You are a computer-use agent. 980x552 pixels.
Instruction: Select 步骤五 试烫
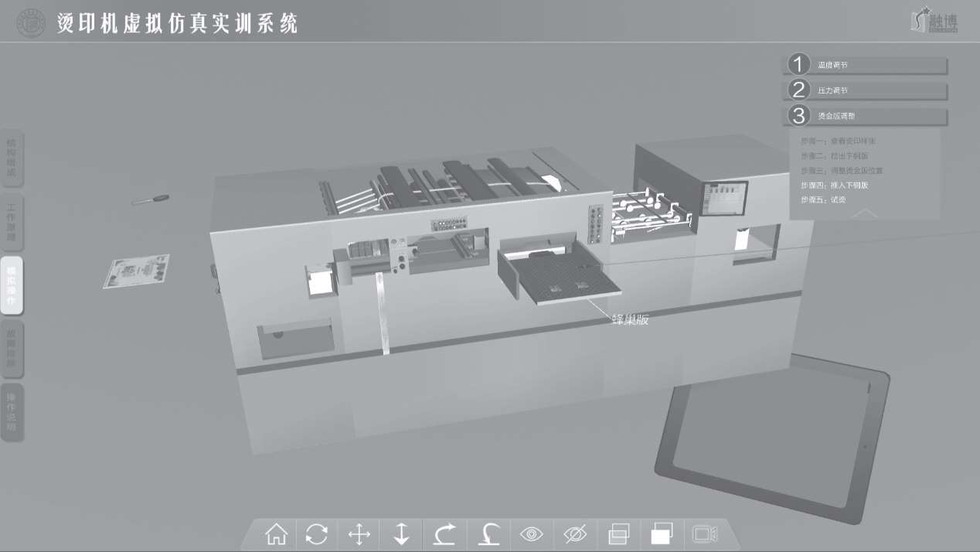823,200
